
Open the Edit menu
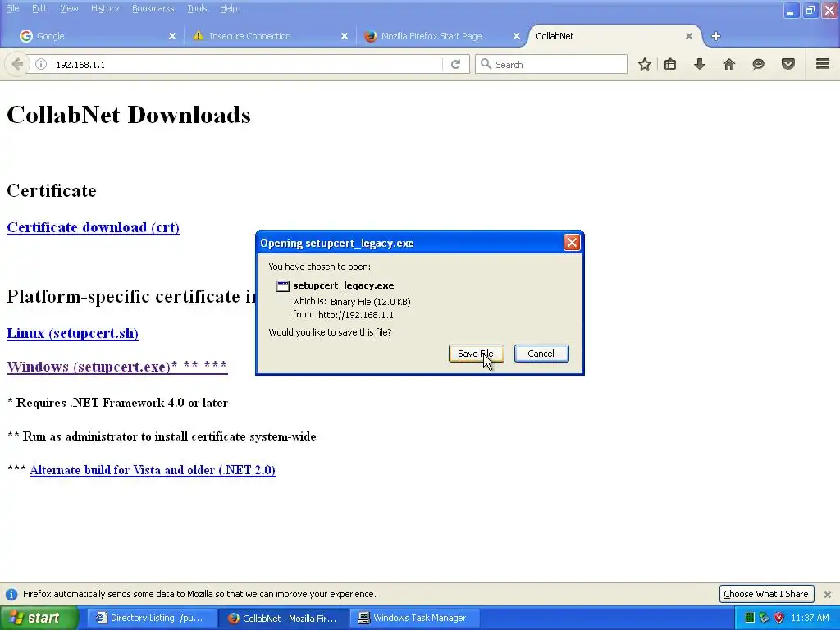[39, 8]
